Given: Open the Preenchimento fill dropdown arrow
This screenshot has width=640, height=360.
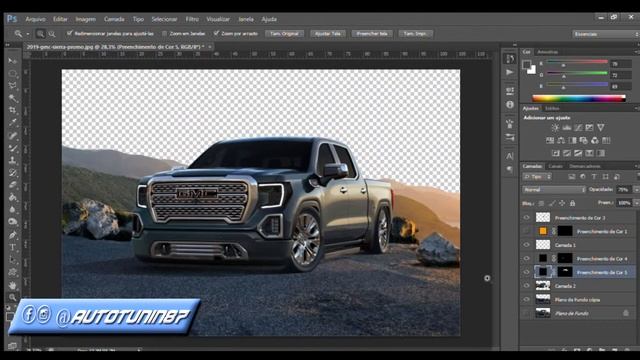Looking at the screenshot, I should [x=636, y=203].
